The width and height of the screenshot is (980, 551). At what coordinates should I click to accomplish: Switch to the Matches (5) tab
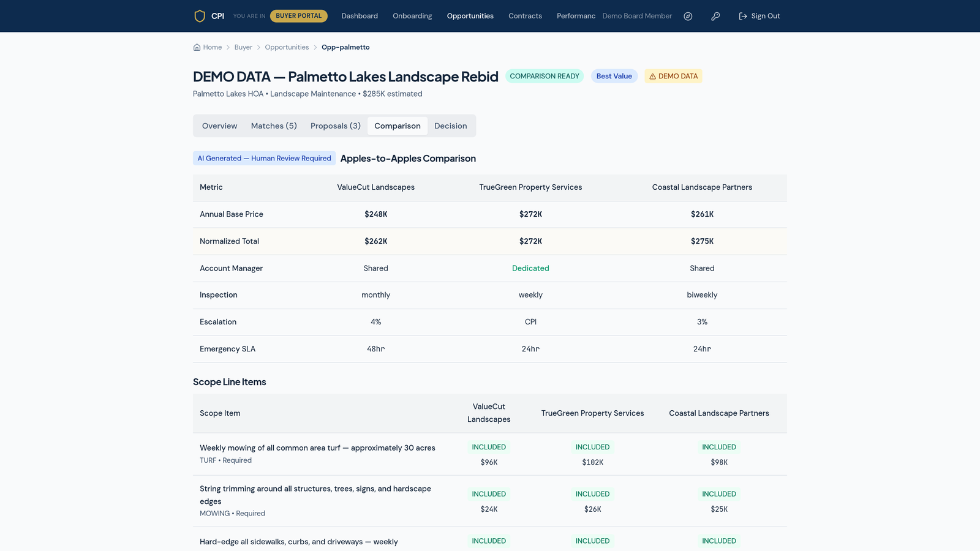[x=274, y=126]
